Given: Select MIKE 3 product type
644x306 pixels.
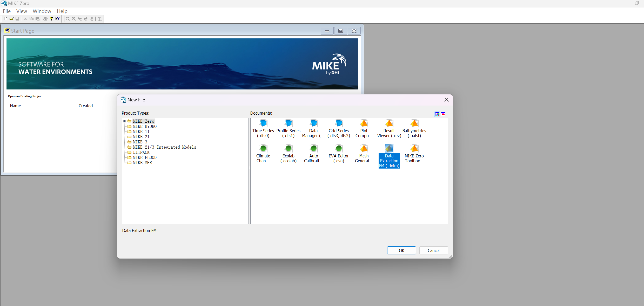Looking at the screenshot, I should pyautogui.click(x=140, y=142).
